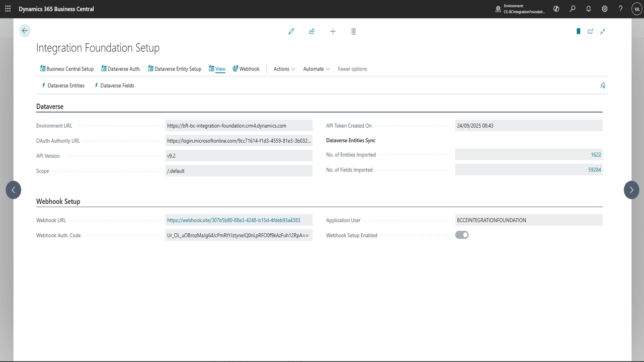Viewport: 644px width, 362px height.
Task: Click the share icon
Action: point(312,31)
